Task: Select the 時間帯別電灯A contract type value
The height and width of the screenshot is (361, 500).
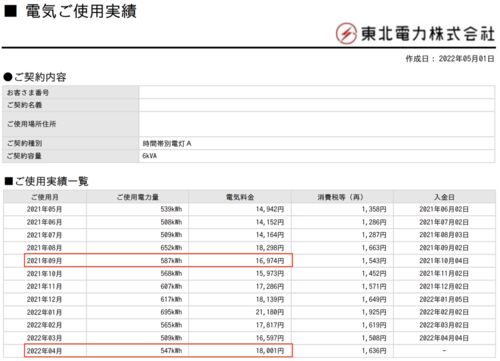Action: point(167,144)
